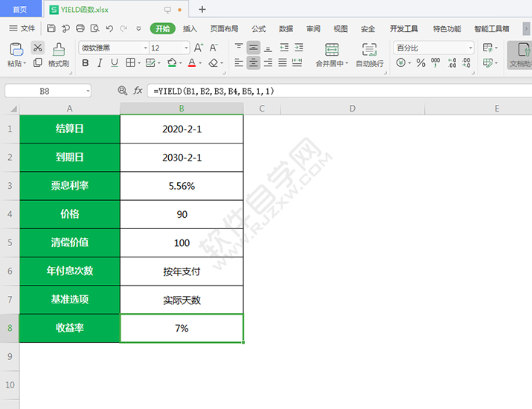532x409 pixels.
Task: Switch to the 页面布局 tab
Action: coord(224,29)
